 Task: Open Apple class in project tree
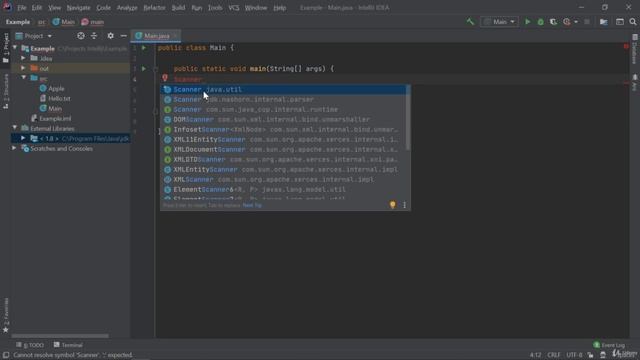tap(52, 89)
